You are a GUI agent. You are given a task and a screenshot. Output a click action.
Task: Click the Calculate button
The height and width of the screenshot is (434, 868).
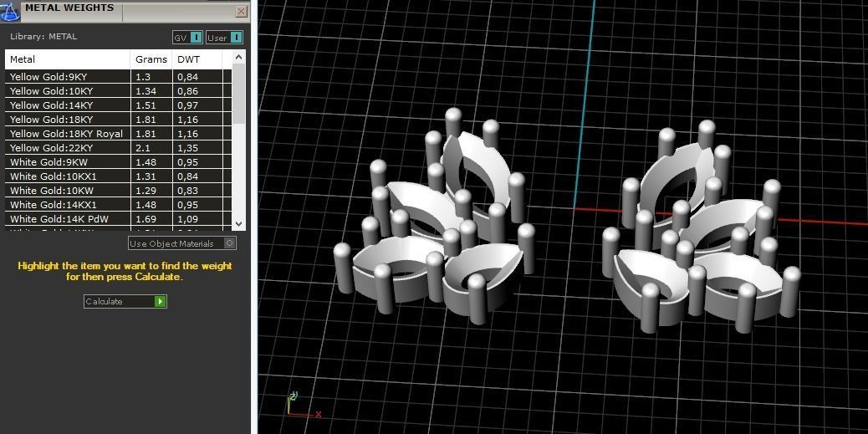[125, 301]
